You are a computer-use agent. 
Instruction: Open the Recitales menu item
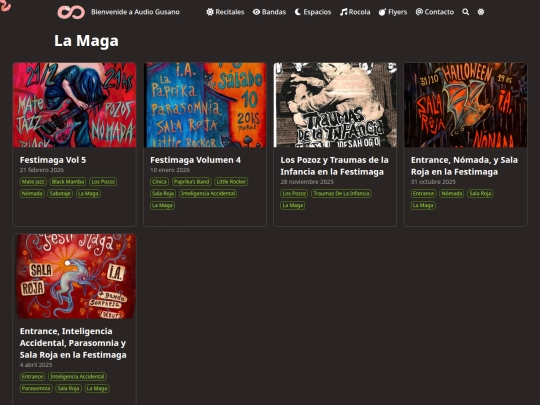pos(225,12)
